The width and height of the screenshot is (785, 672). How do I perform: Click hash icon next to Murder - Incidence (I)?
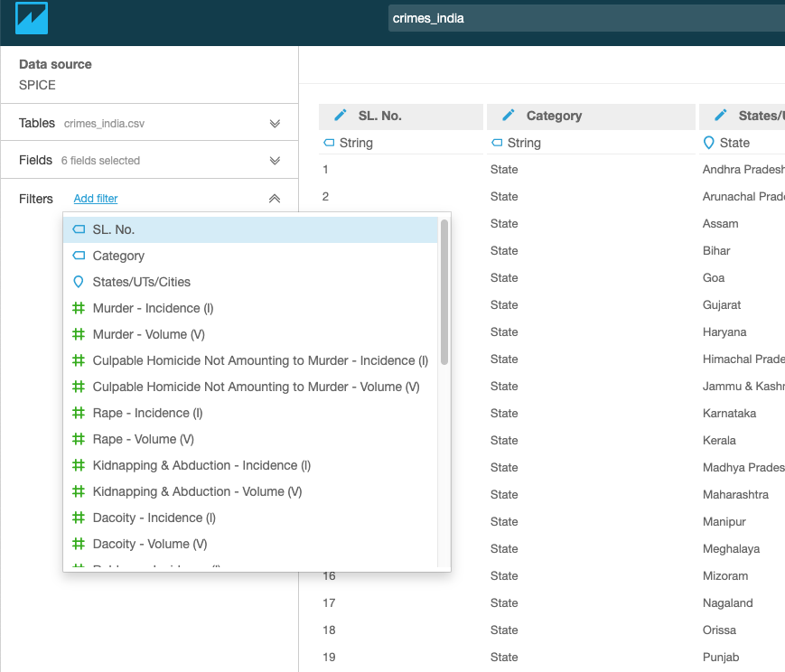click(79, 308)
